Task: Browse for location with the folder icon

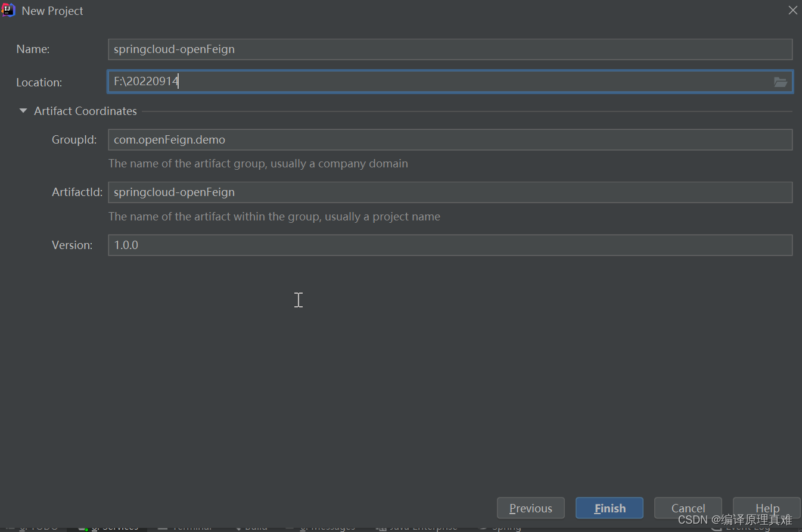Action: coord(781,82)
